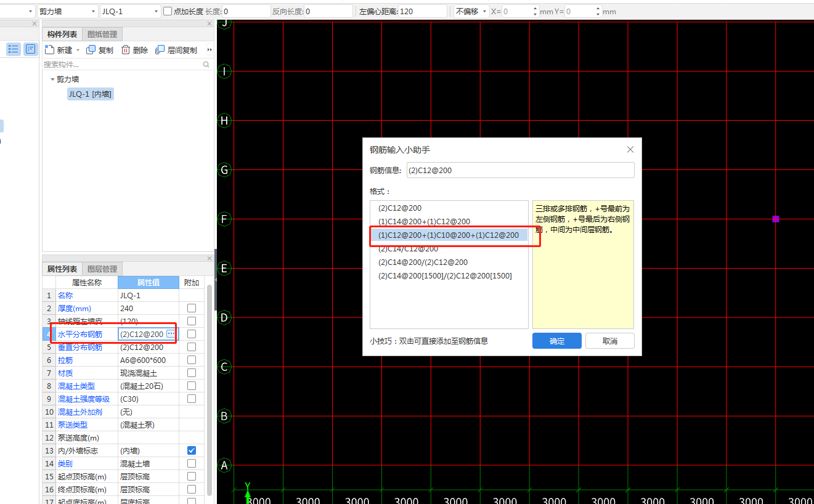The width and height of the screenshot is (814, 504).
Task: Click the purple point marker on axis F
Action: click(776, 219)
